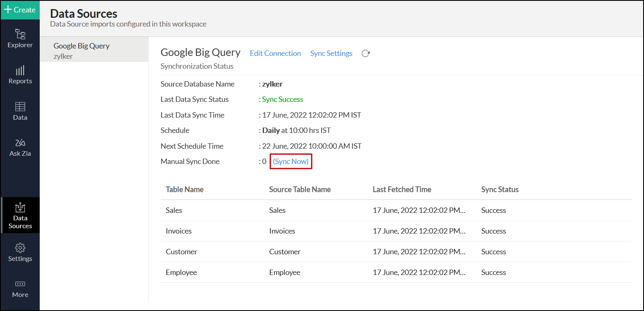Sort by Table Name column header
Viewport: 644px width, 311px height.
185,190
